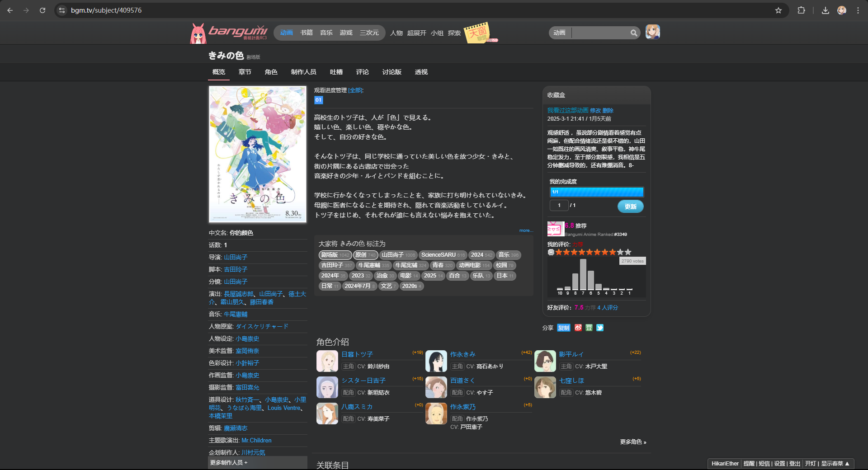The image size is (868, 470).
Task: Open Chrome profile avatar
Action: pos(842,10)
